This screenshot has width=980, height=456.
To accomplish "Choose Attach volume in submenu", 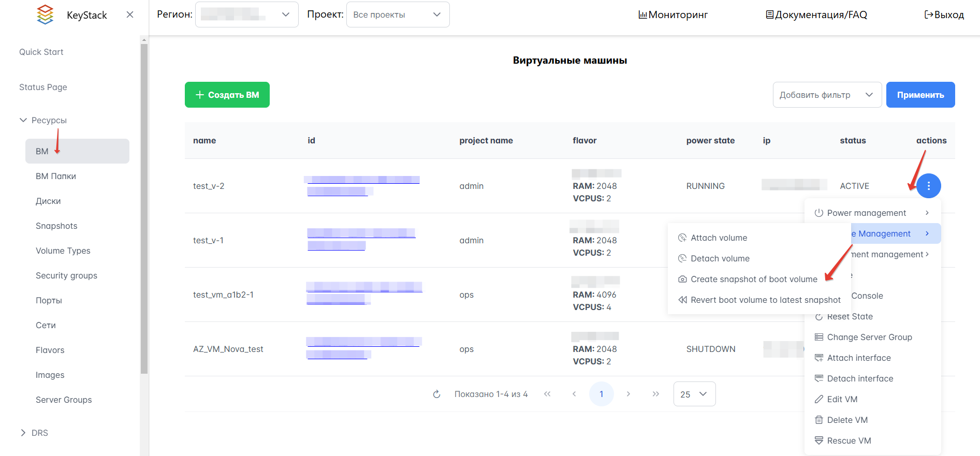I will coord(719,238).
